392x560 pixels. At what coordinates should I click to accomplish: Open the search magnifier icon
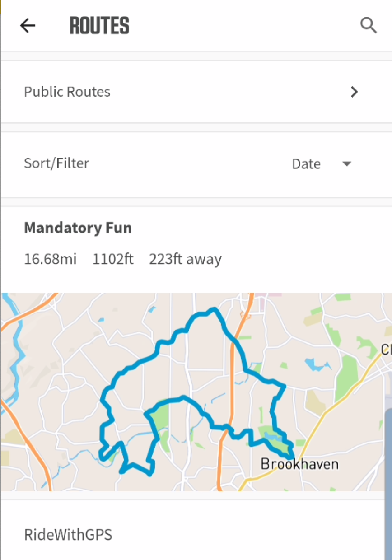tap(369, 26)
